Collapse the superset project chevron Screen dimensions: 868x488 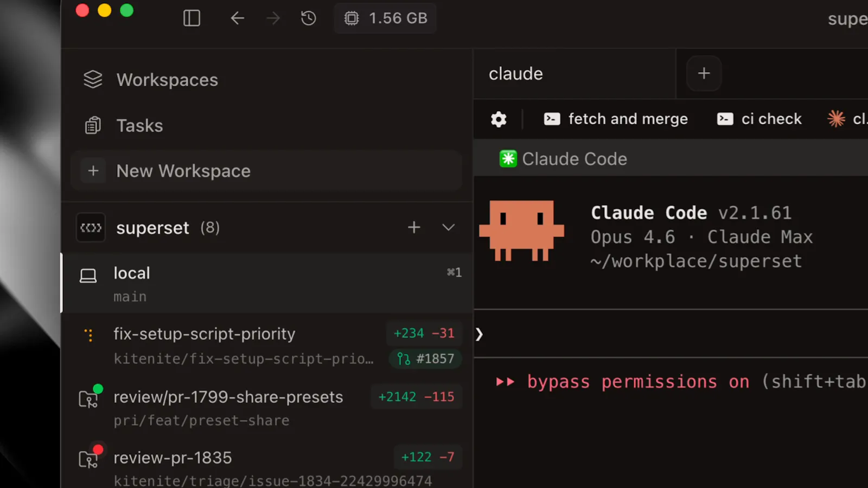point(448,227)
